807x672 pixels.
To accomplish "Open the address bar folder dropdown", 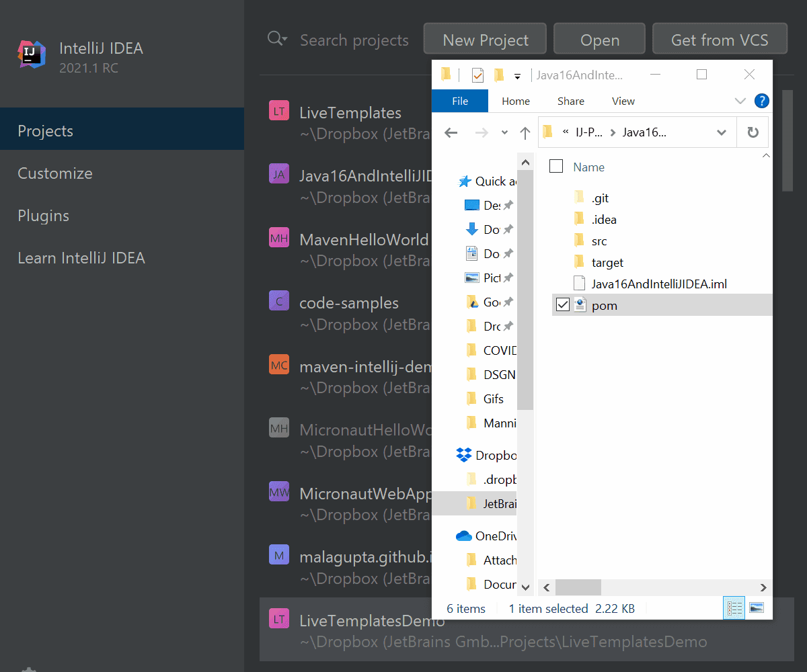I will click(x=722, y=132).
